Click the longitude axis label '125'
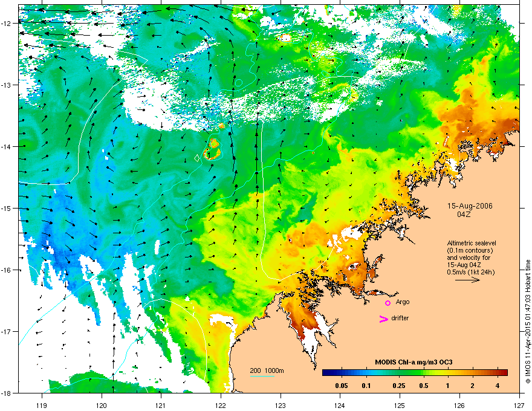Viewport: 532px width, 411px height. 400,405
